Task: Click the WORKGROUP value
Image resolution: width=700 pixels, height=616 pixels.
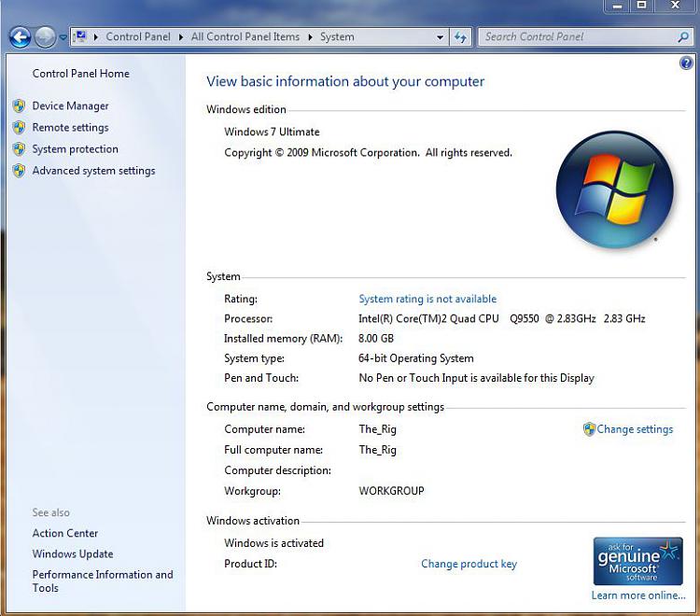Action: [x=391, y=491]
